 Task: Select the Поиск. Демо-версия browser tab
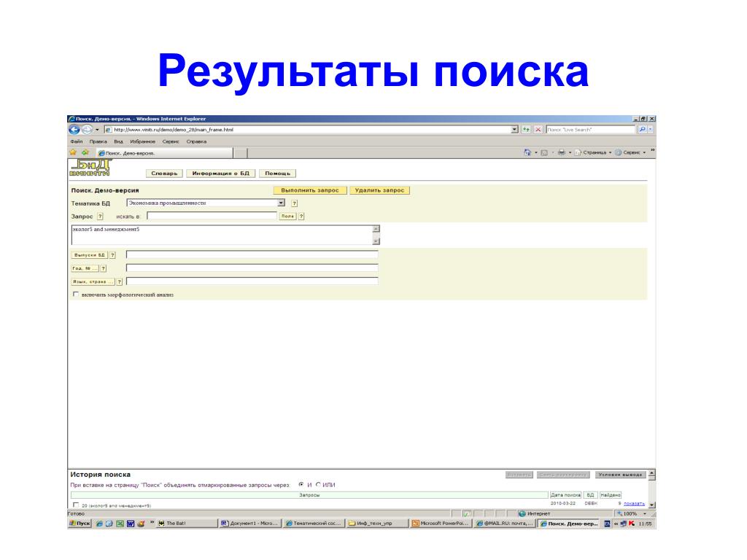coord(164,153)
